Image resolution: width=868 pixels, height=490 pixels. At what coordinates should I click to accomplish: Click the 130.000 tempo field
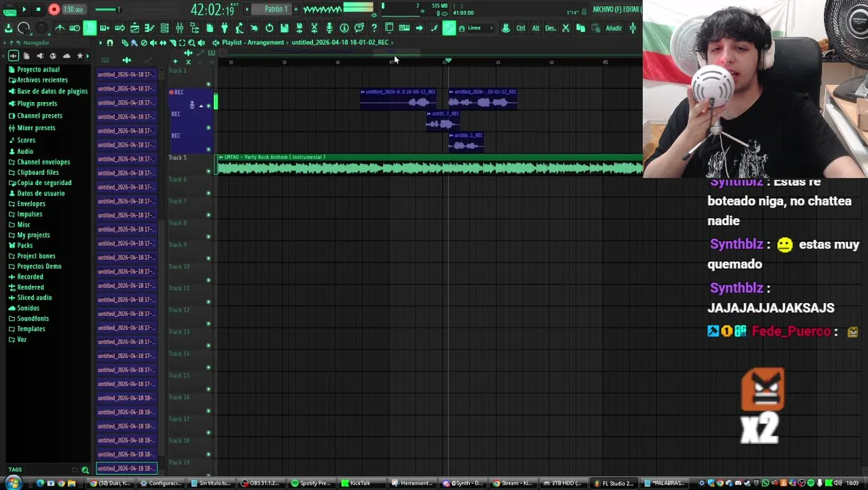pyautogui.click(x=74, y=10)
